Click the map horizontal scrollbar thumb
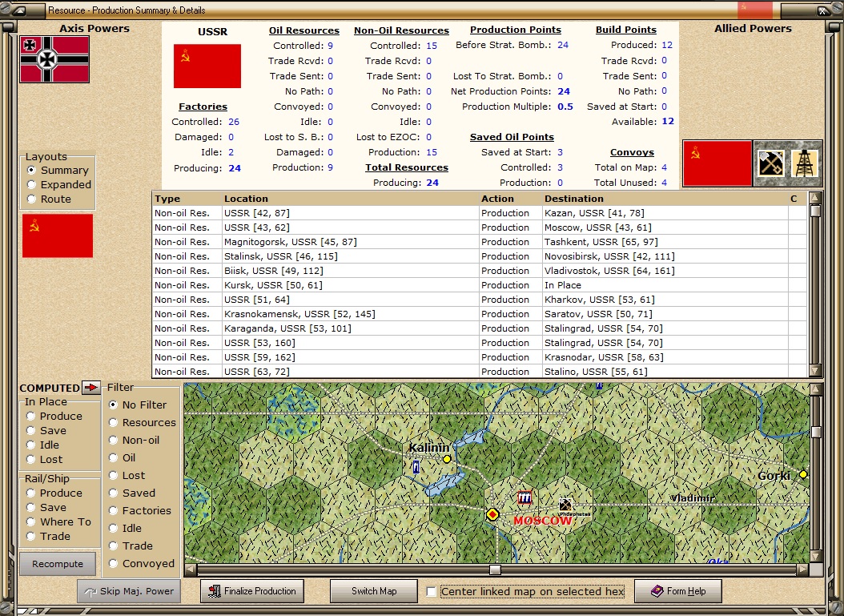 pyautogui.click(x=495, y=570)
